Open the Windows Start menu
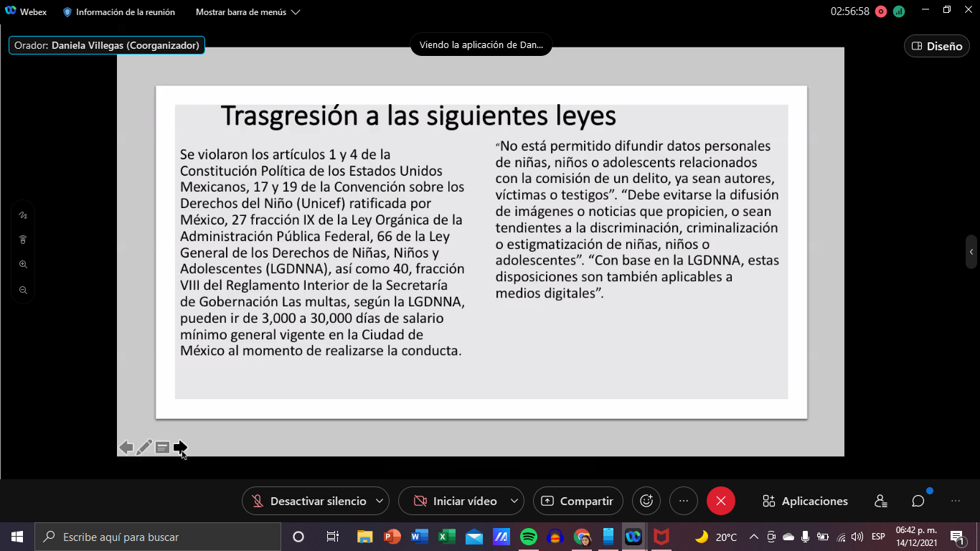980x551 pixels. [17, 537]
